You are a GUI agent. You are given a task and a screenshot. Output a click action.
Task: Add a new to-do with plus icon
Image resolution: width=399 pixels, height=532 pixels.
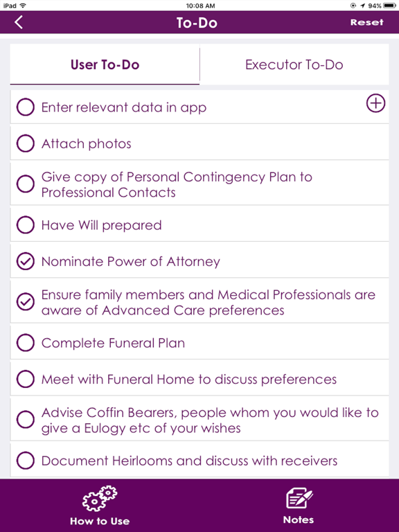(375, 103)
